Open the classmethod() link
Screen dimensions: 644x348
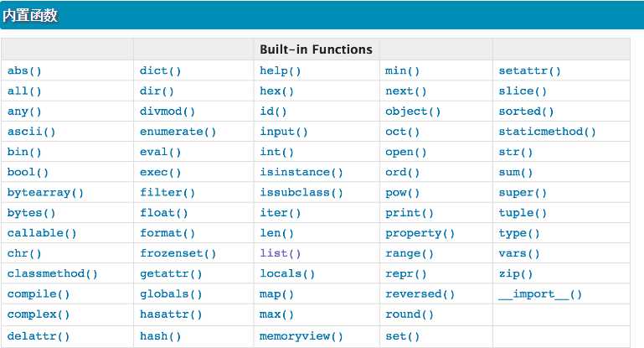pos(52,274)
